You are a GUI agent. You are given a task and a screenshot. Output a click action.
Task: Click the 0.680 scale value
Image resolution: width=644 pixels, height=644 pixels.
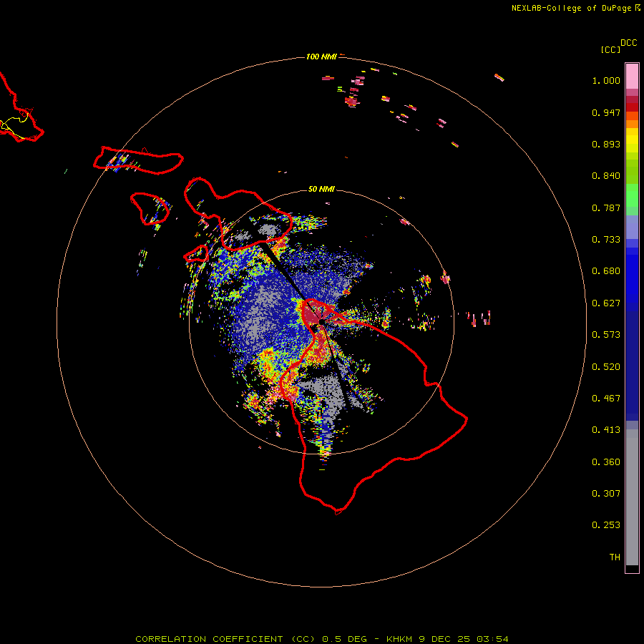606,271
